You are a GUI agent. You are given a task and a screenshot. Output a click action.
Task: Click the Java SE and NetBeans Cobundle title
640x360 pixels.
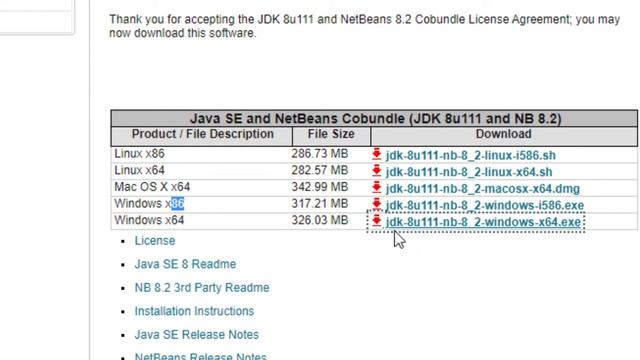pos(375,119)
